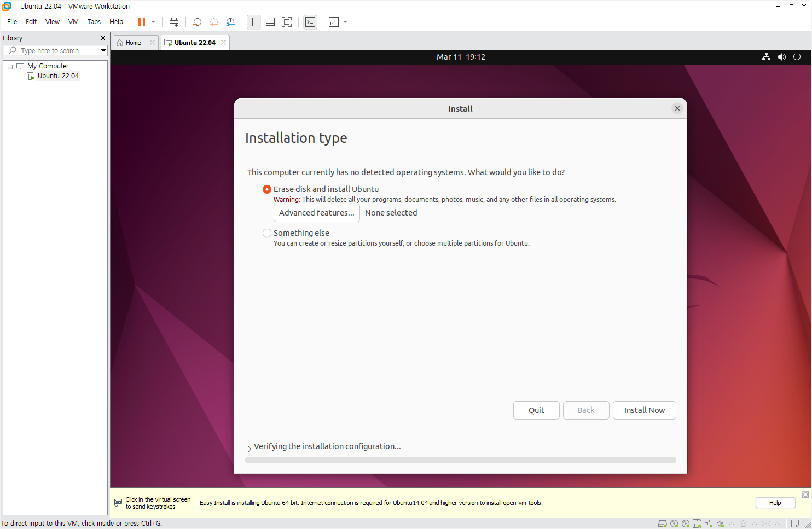Toggle the library sidebar view icon
Viewport: 812px width, 529px height.
tap(254, 22)
